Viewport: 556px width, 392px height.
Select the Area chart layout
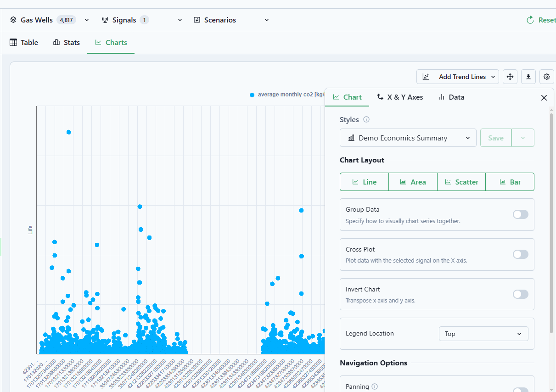413,182
